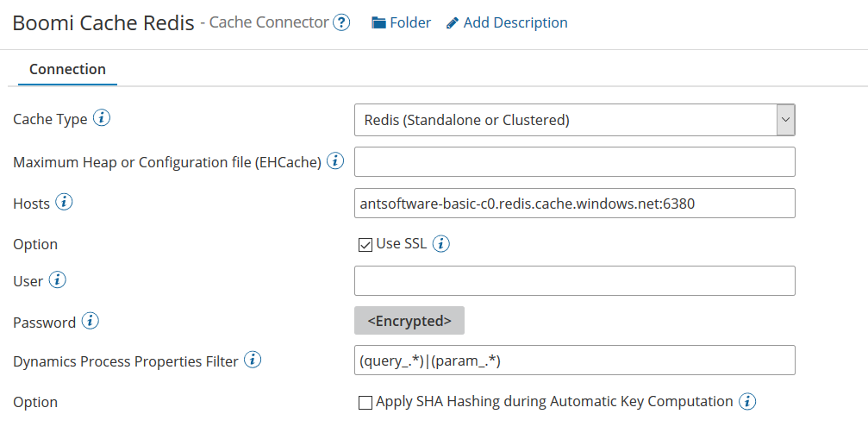Viewport: 868px width, 439px height.
Task: Enable Apply SHA Hashing checkbox
Action: (x=365, y=402)
